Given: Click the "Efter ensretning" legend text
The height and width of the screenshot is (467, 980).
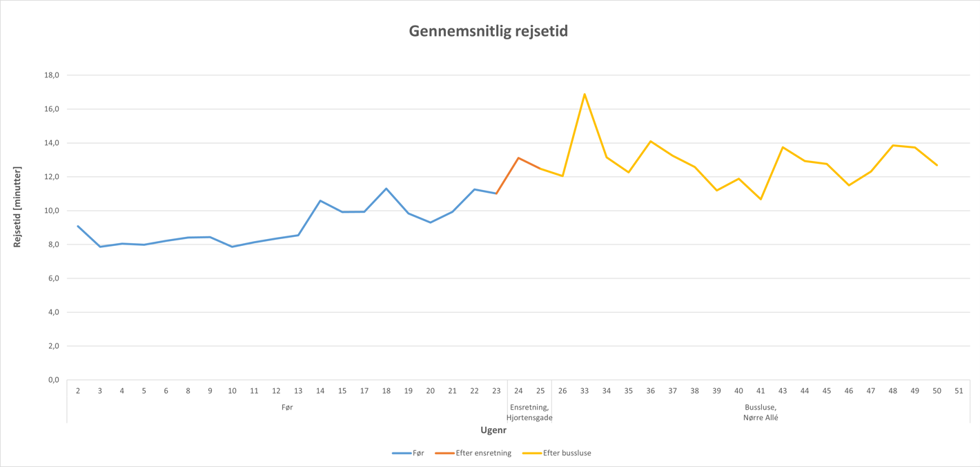Looking at the screenshot, I should (483, 453).
